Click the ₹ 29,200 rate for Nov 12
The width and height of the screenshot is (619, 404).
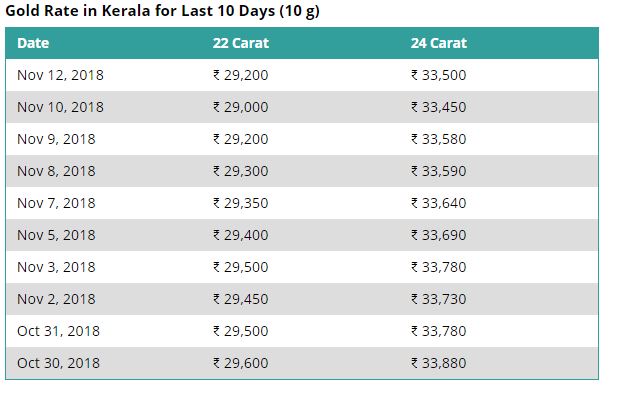pyautogui.click(x=241, y=75)
